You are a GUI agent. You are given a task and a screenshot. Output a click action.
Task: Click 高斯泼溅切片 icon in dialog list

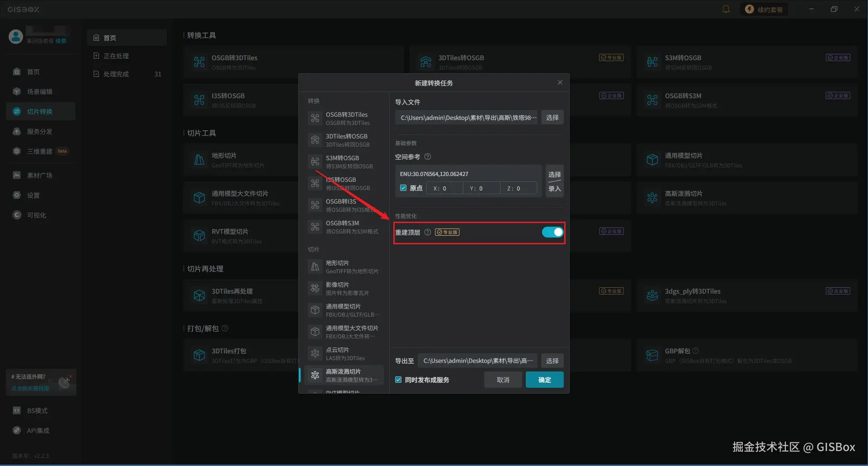[x=315, y=375]
